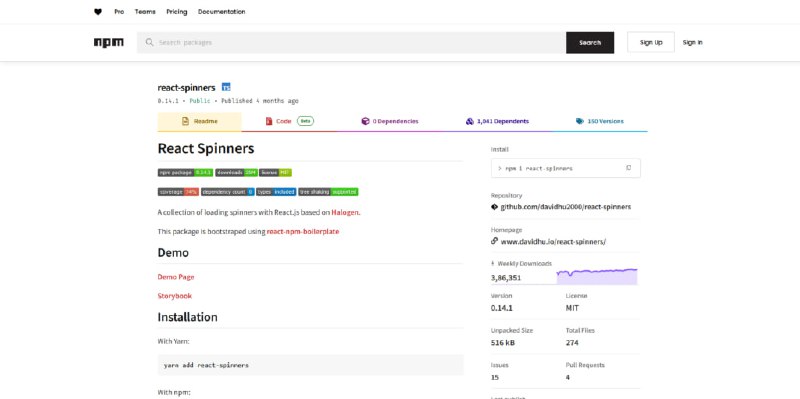The width and height of the screenshot is (800, 399).
Task: Switch to the Code beta tab
Action: [289, 121]
